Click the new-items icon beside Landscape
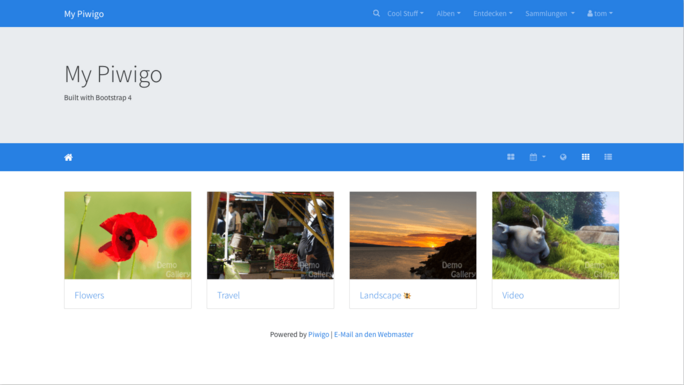The width and height of the screenshot is (684, 385). tap(407, 296)
